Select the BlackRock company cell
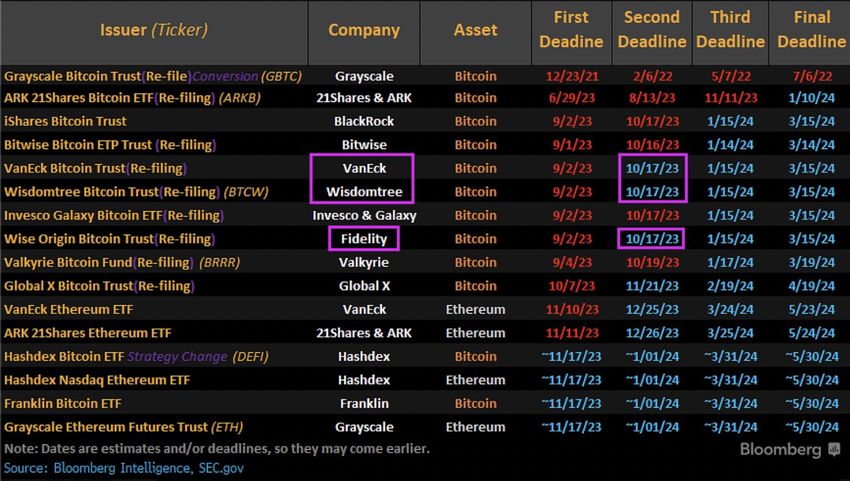Screen dimensions: 850x481 coord(363,122)
